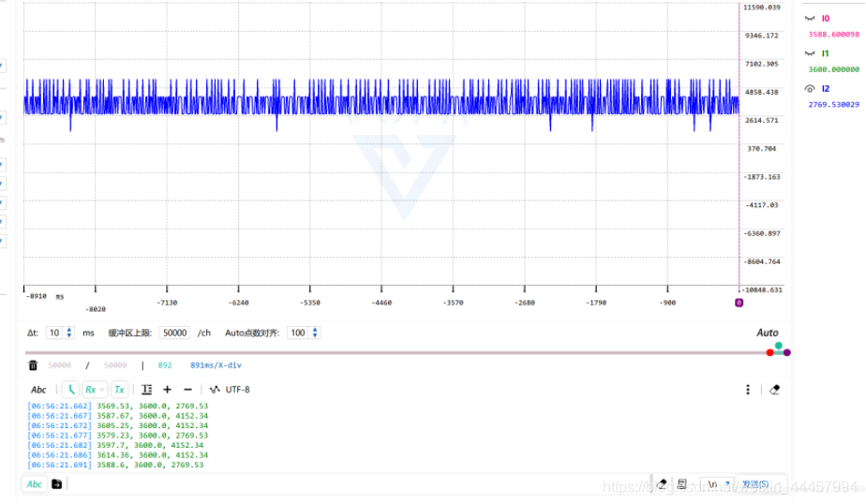The image size is (866, 504).
Task: Click the Y-axis label 11590.039
Action: 762,7
